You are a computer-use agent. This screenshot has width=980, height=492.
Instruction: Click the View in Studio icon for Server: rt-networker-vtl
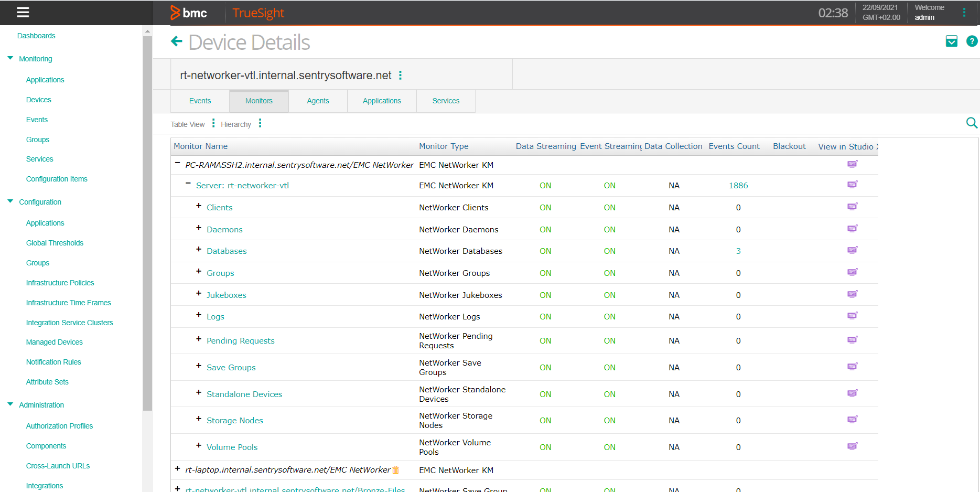pyautogui.click(x=852, y=184)
